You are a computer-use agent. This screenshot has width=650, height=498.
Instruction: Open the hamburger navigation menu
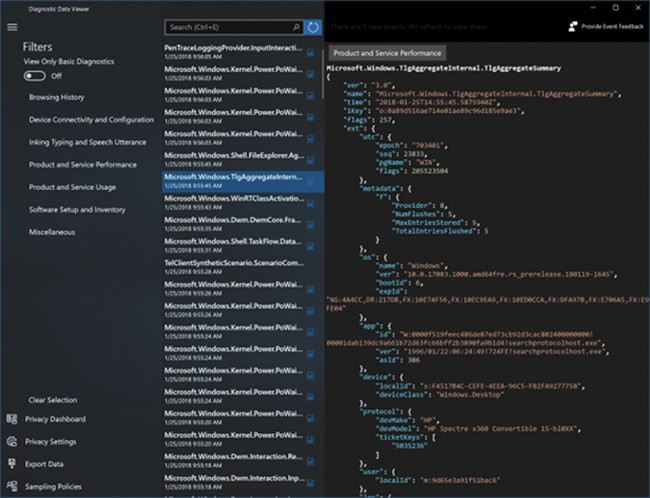point(12,27)
